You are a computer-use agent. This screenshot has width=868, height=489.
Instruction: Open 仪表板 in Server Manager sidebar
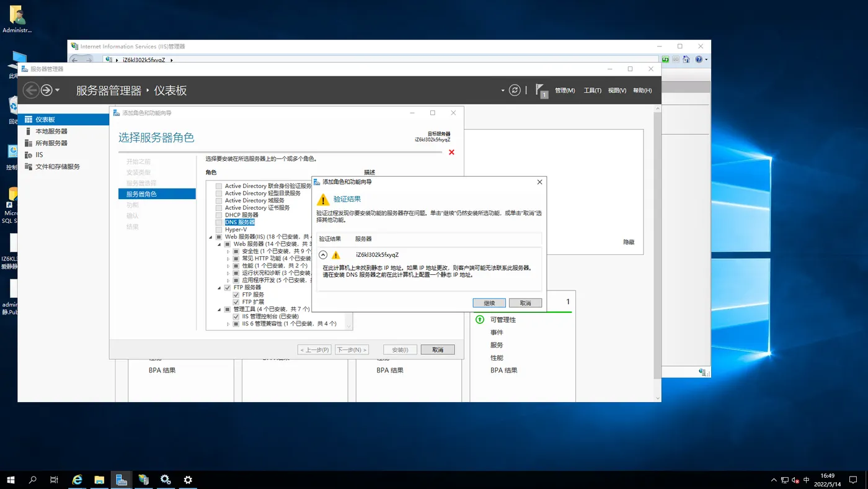(x=64, y=120)
